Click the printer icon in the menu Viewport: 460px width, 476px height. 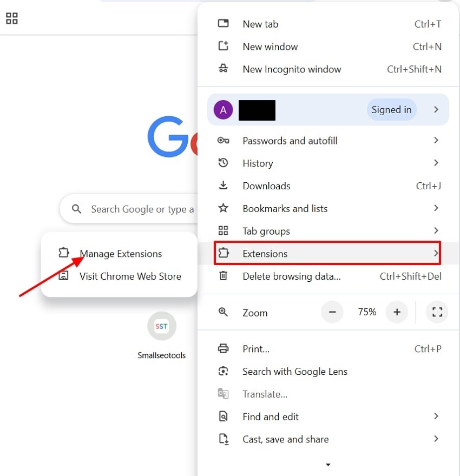point(223,348)
